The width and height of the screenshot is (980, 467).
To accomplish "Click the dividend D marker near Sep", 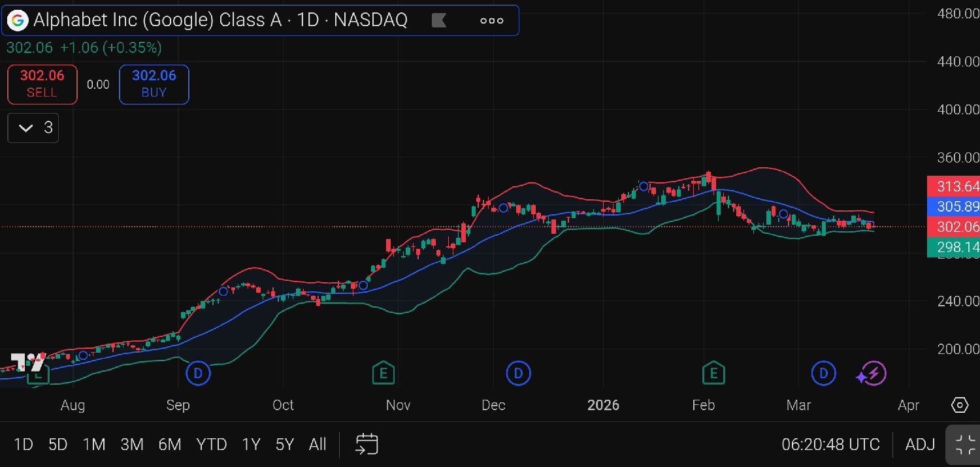I will [197, 374].
